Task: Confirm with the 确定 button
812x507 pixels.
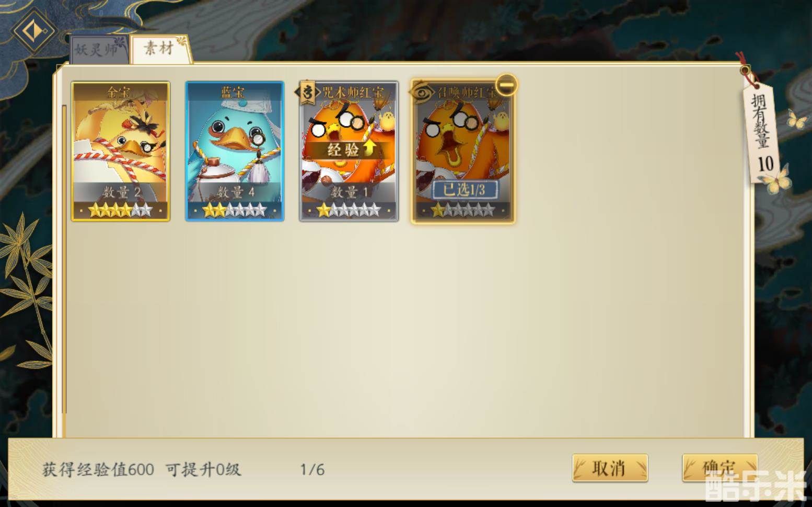Action: pyautogui.click(x=720, y=468)
